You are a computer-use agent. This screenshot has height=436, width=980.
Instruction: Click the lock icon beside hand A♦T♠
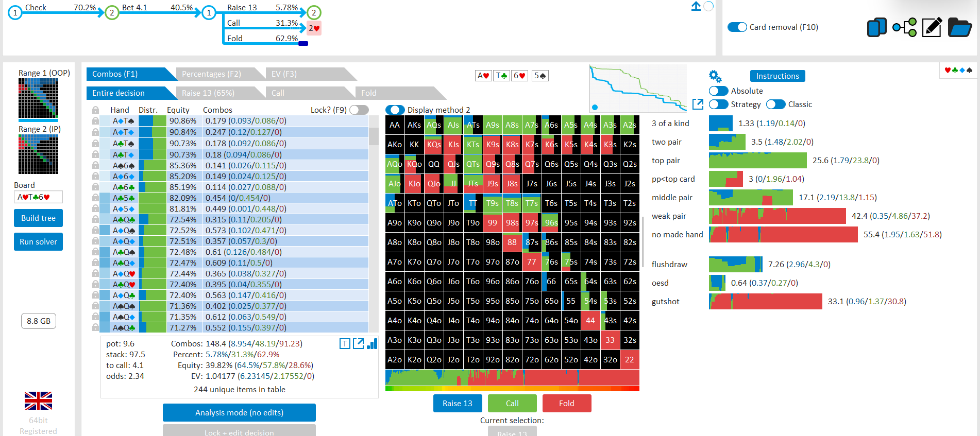click(95, 121)
